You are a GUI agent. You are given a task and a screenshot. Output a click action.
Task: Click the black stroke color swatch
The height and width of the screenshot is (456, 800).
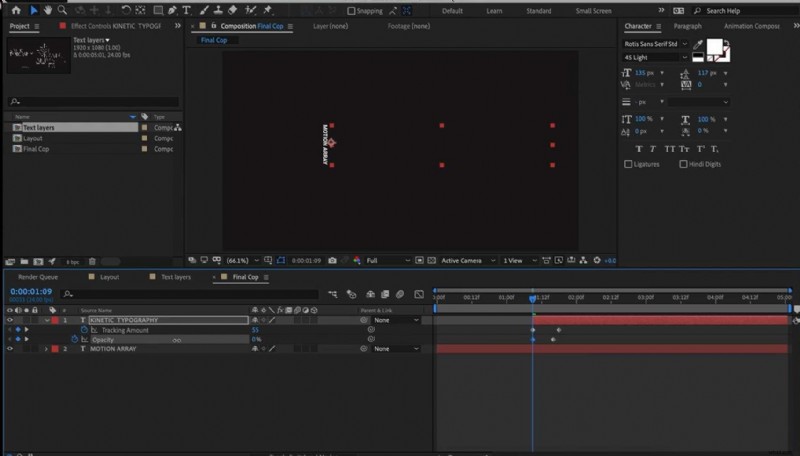[698, 57]
